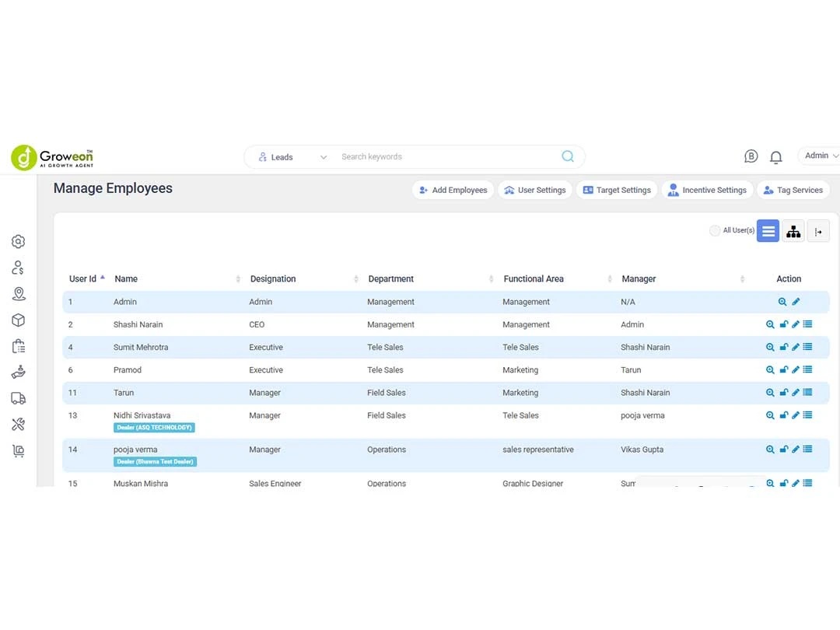Click the Add Employees button
The width and height of the screenshot is (840, 630).
click(453, 190)
